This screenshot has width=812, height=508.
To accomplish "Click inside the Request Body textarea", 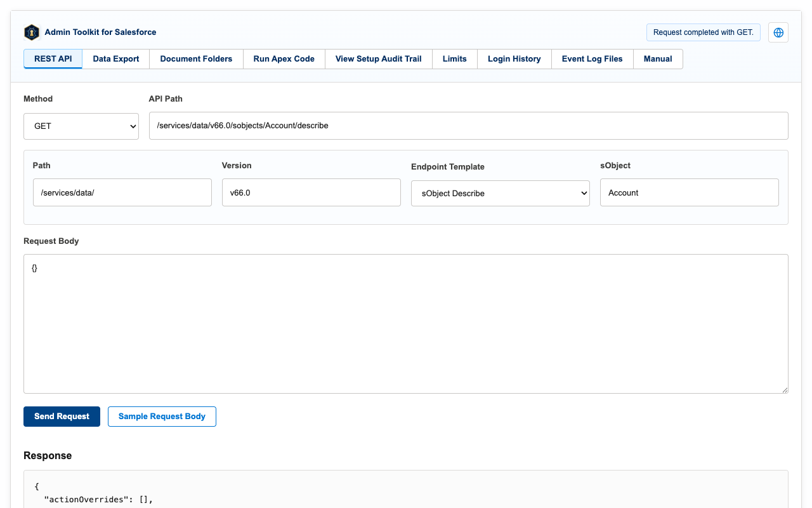I will point(406,324).
